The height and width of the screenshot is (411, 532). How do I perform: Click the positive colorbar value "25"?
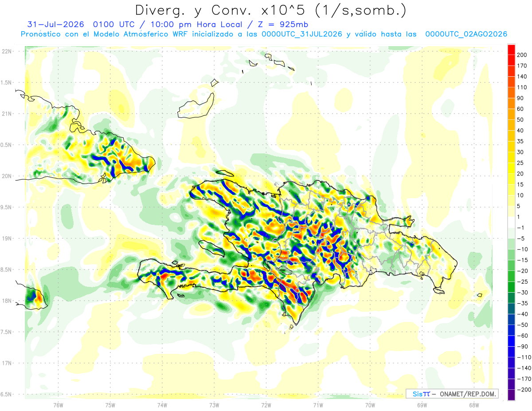coord(520,163)
